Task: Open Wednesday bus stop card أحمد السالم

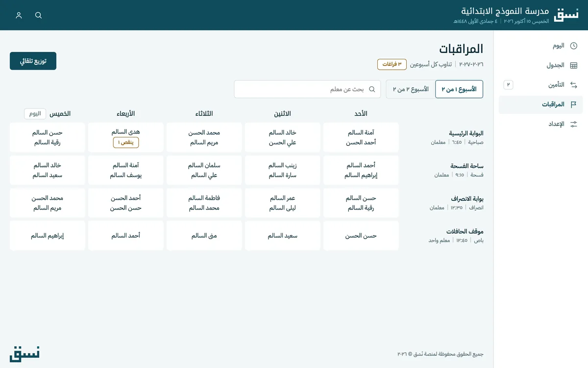Action: pyautogui.click(x=126, y=236)
